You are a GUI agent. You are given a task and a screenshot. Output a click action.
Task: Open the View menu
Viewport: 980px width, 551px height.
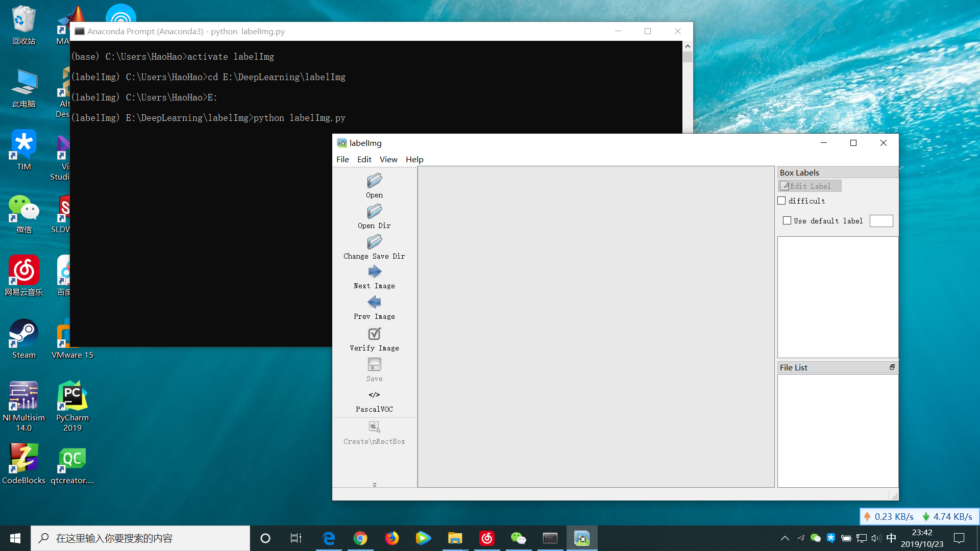[x=388, y=160]
